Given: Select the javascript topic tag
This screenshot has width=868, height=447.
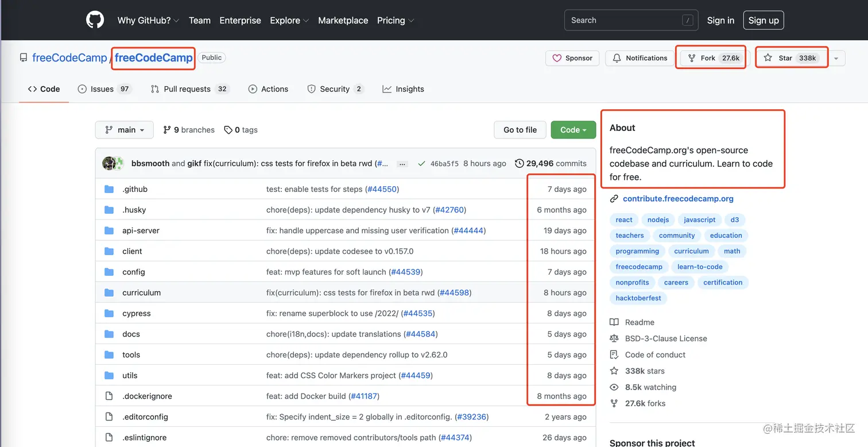Looking at the screenshot, I should 699,219.
